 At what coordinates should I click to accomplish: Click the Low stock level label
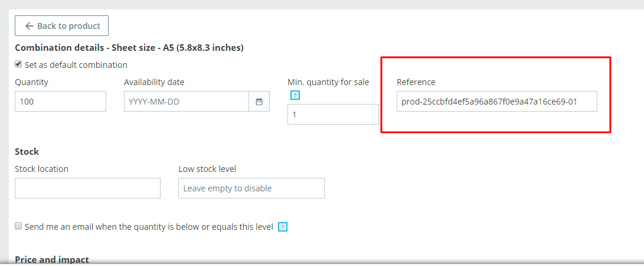coord(207,169)
